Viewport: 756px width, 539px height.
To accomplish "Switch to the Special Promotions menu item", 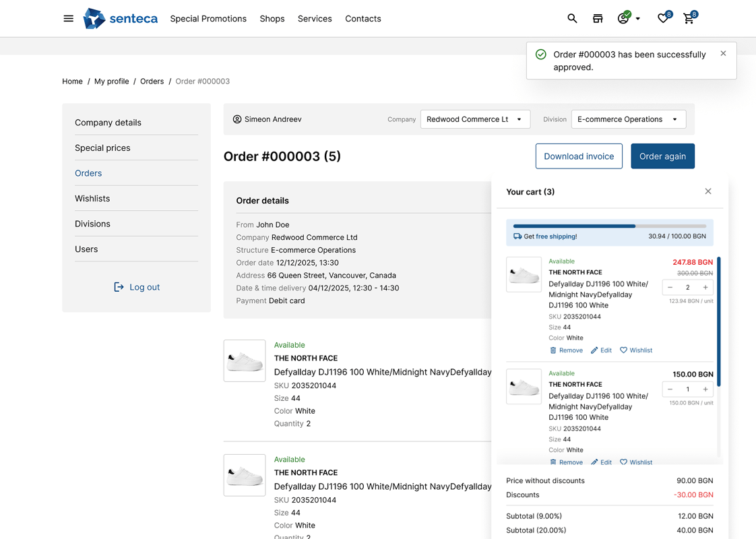I will 208,18.
